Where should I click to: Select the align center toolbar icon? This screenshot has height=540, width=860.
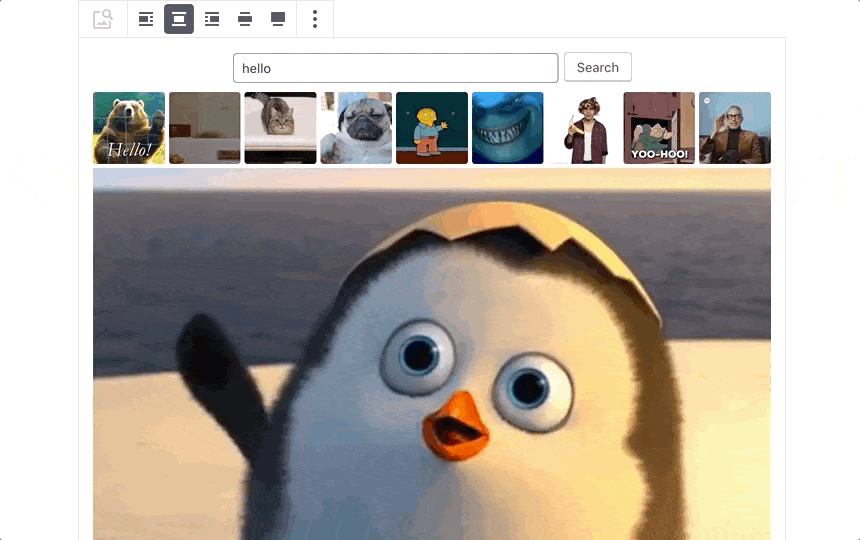179,19
